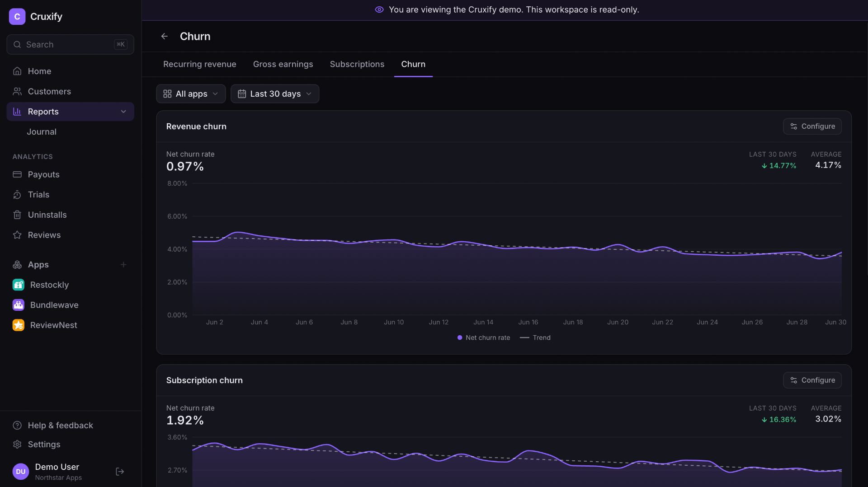Viewport: 868px width, 487px height.
Task: Click the DU user avatar
Action: click(x=21, y=472)
